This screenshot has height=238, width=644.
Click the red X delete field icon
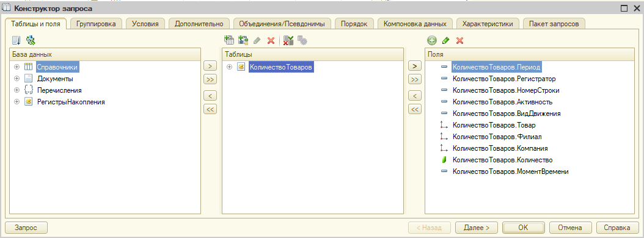coord(459,40)
